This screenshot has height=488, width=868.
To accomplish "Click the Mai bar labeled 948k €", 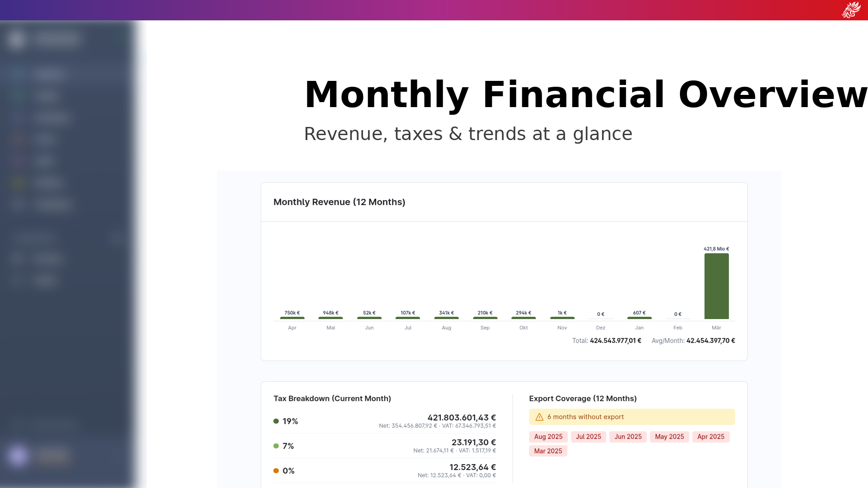I will [x=330, y=318].
